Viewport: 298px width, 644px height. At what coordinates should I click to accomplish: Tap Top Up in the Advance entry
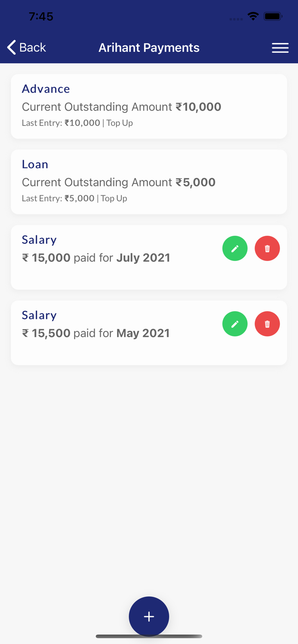coord(120,123)
